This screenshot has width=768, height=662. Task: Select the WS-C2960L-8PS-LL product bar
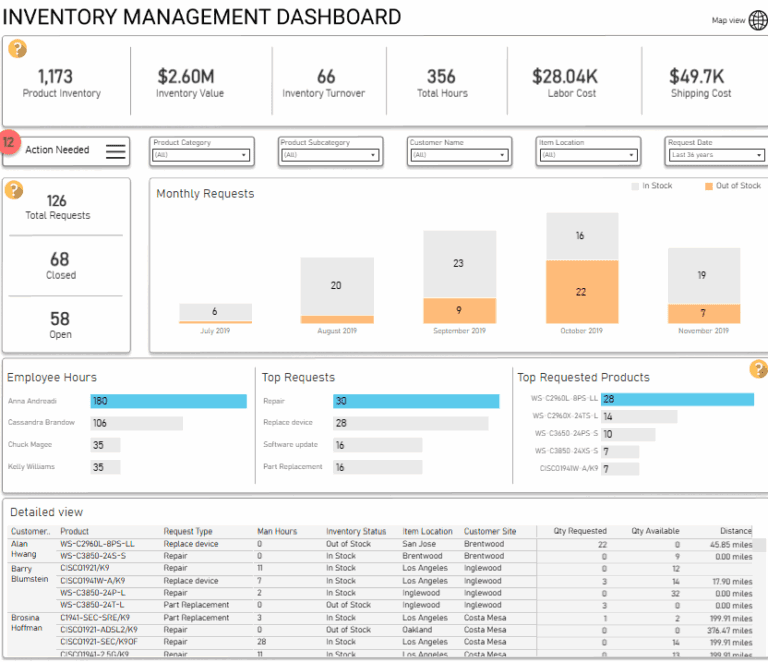(x=677, y=399)
